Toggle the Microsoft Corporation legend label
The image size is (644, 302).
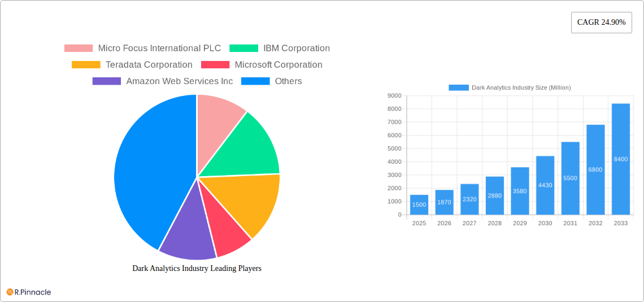[x=279, y=65]
